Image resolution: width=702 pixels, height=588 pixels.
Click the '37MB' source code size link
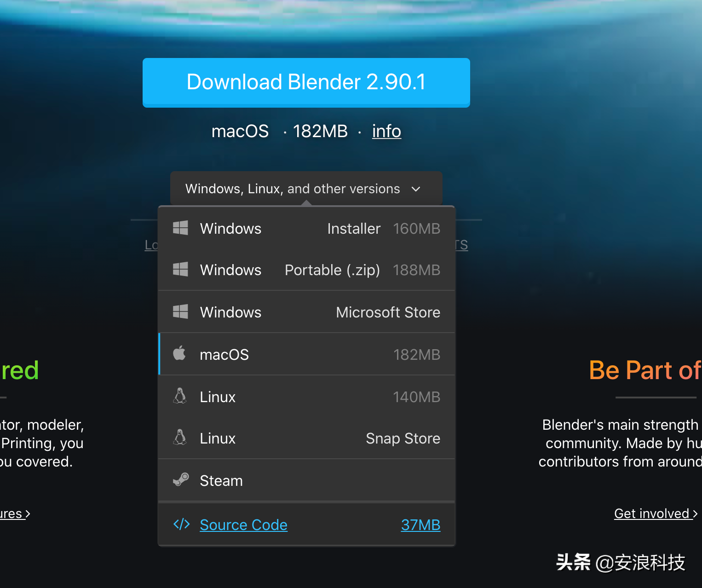coord(420,525)
